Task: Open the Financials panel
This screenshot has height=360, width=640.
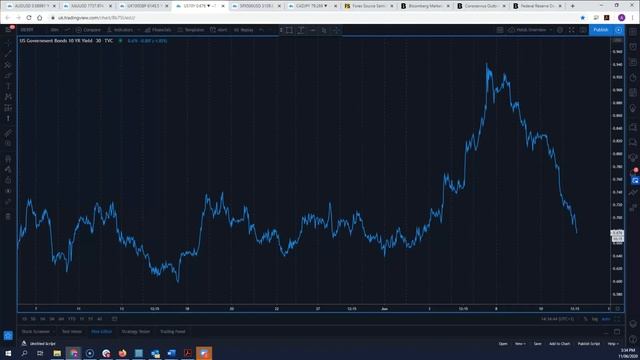Action: pyautogui.click(x=158, y=30)
